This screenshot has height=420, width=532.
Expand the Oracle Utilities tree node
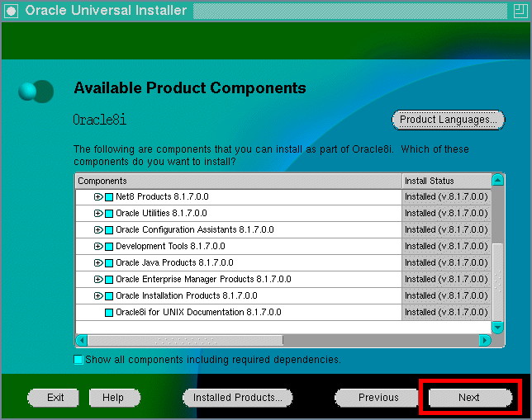tap(98, 214)
